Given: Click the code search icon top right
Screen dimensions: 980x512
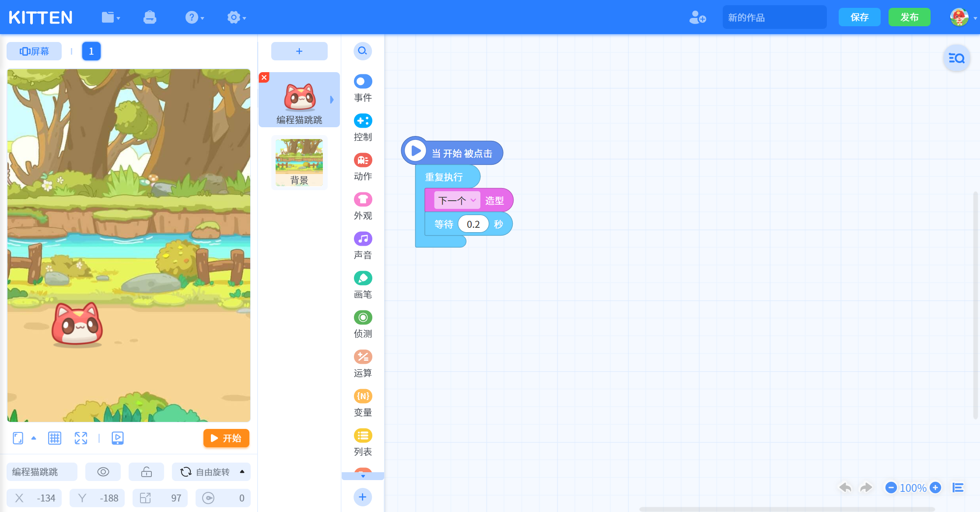Looking at the screenshot, I should (x=956, y=58).
